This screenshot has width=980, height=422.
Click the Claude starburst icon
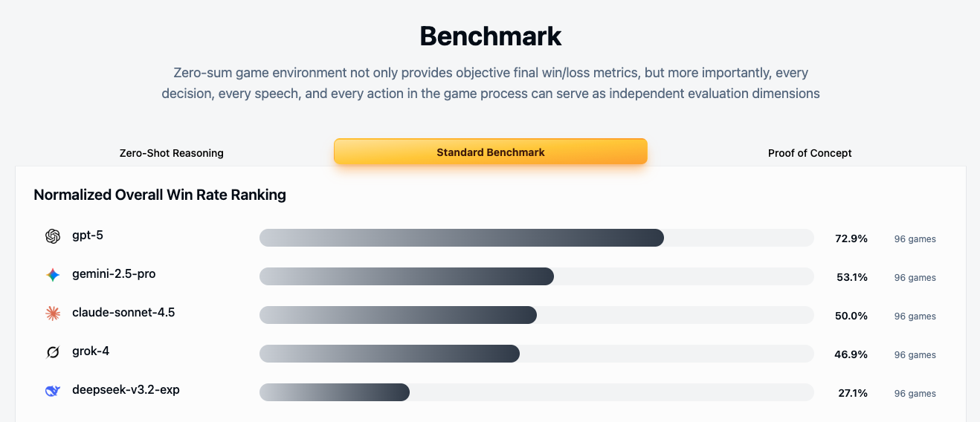52,314
